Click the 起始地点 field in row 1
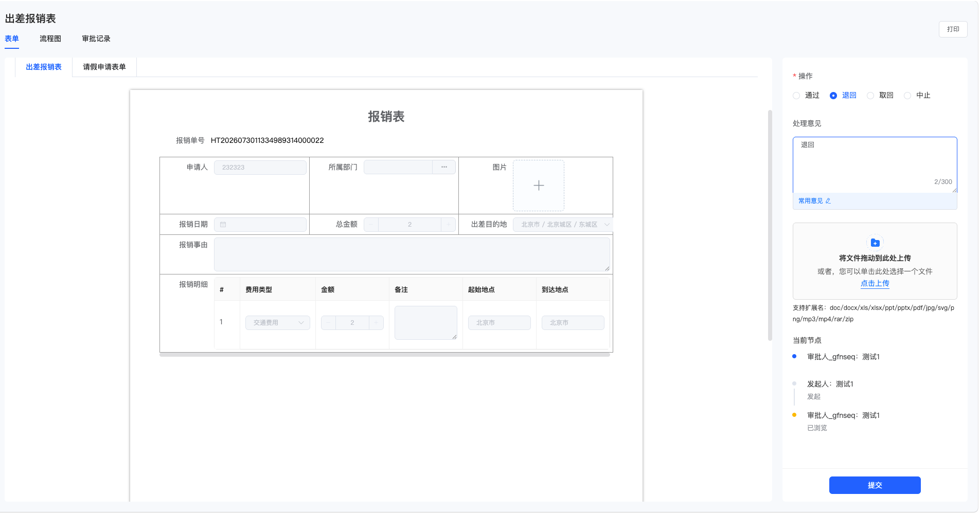The image size is (980, 514). 500,323
